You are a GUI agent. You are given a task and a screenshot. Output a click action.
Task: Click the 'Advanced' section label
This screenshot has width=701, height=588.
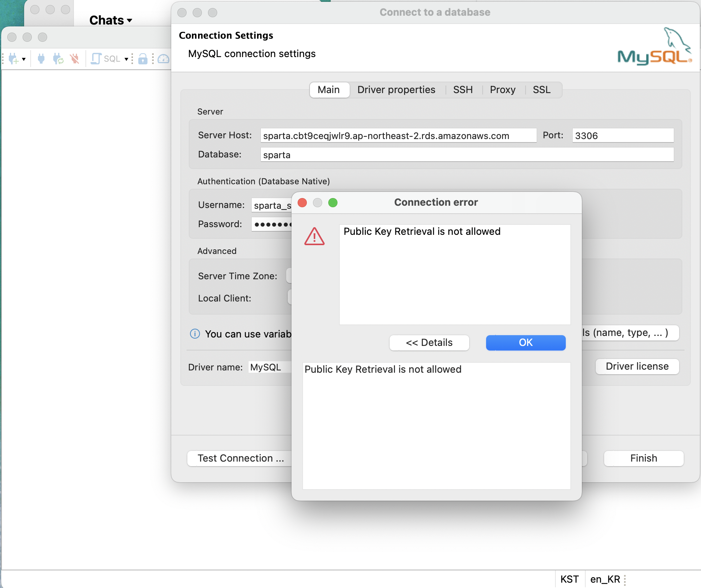click(x=217, y=251)
